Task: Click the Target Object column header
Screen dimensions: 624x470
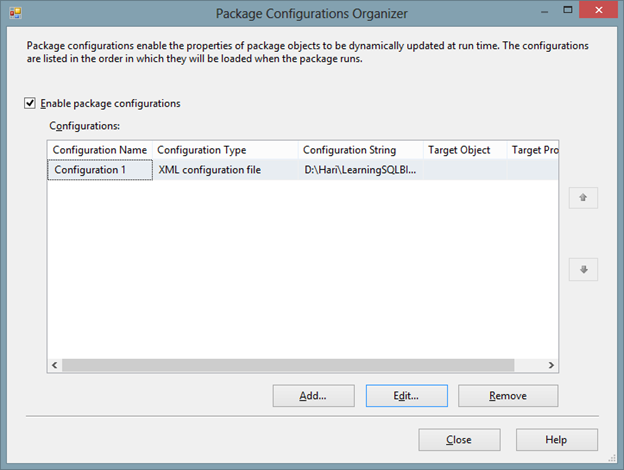Action: point(459,150)
